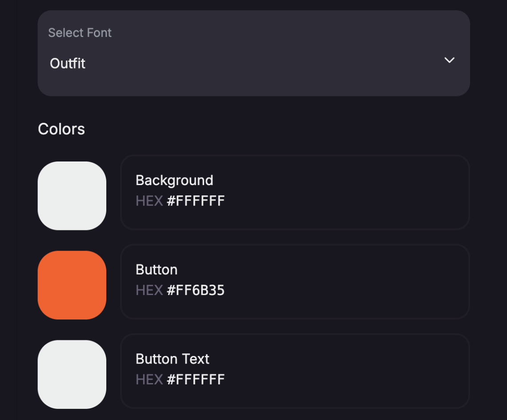Click the "Select Font" label

click(80, 33)
